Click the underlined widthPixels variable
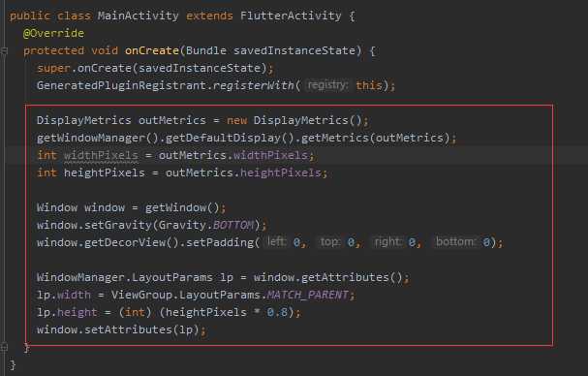This screenshot has height=376, width=588. point(101,155)
